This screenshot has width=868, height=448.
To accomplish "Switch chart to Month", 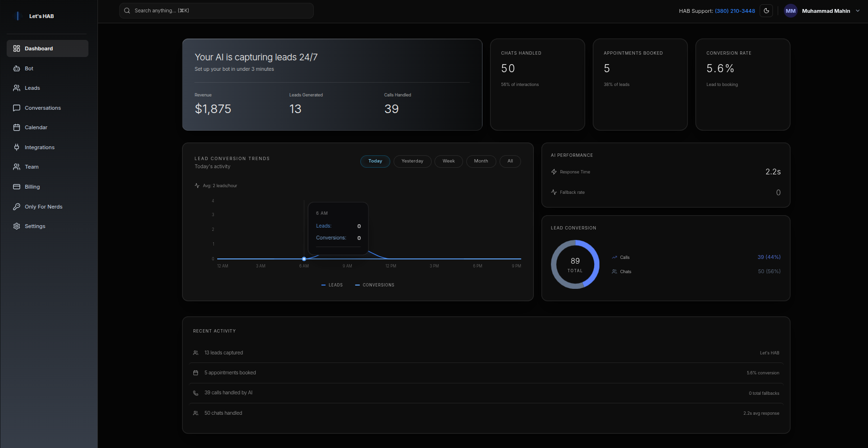I will (481, 161).
